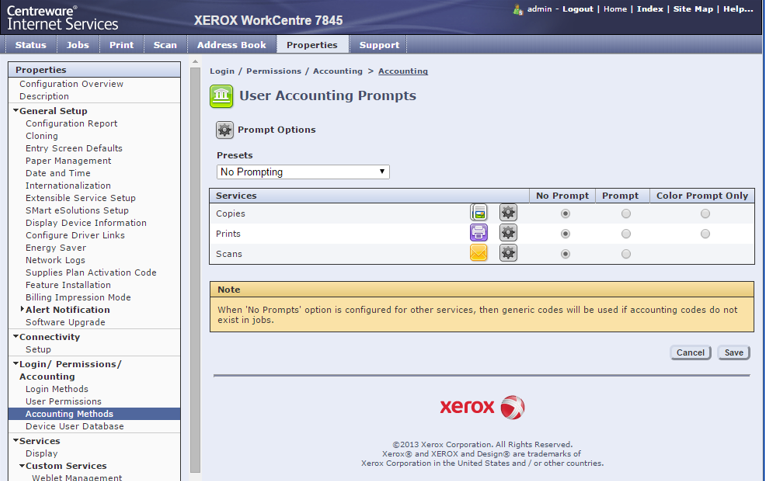Viewport: 765px width, 481px height.
Task: Open the Scans gear settings icon
Action: click(508, 254)
